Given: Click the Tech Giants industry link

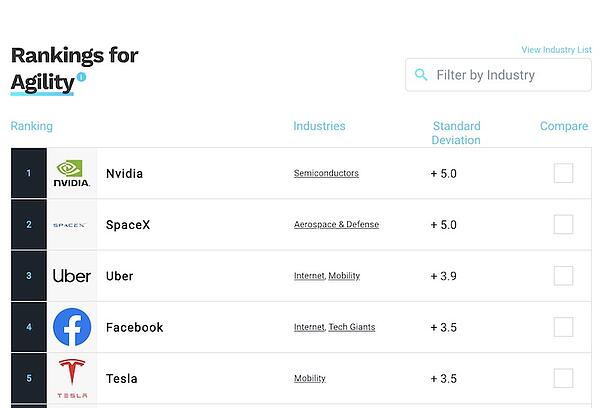Looking at the screenshot, I should (x=352, y=327).
